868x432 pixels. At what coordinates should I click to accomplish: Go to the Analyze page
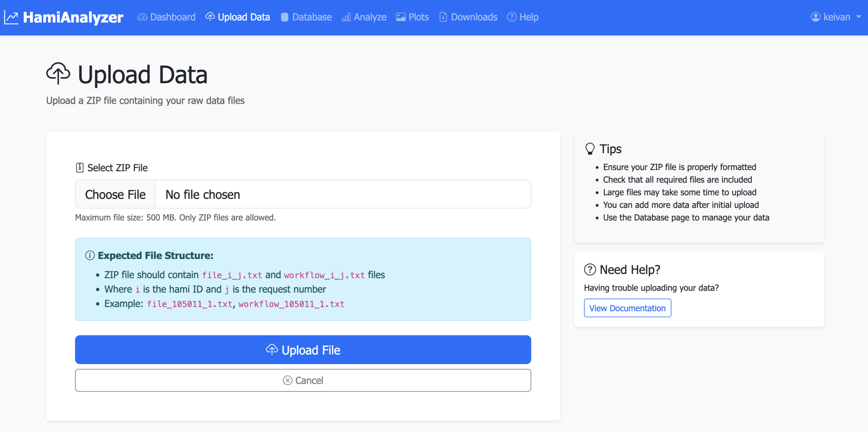pos(364,17)
